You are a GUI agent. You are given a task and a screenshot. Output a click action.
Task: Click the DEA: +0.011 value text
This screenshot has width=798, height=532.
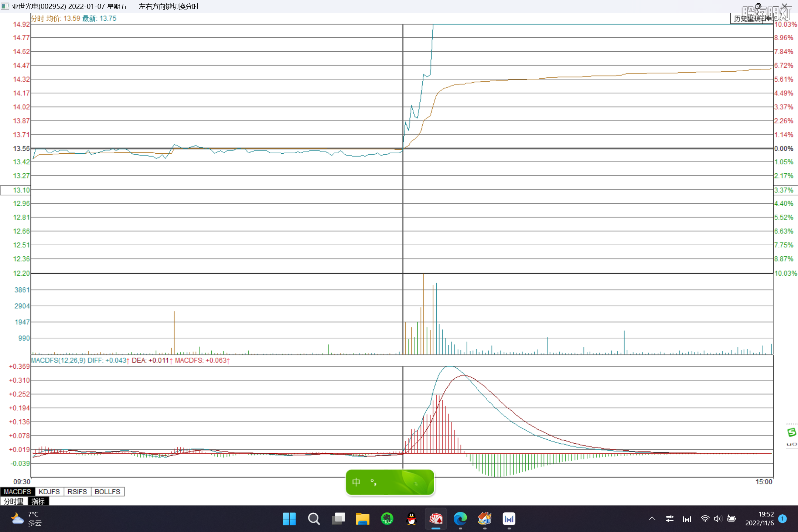150,360
